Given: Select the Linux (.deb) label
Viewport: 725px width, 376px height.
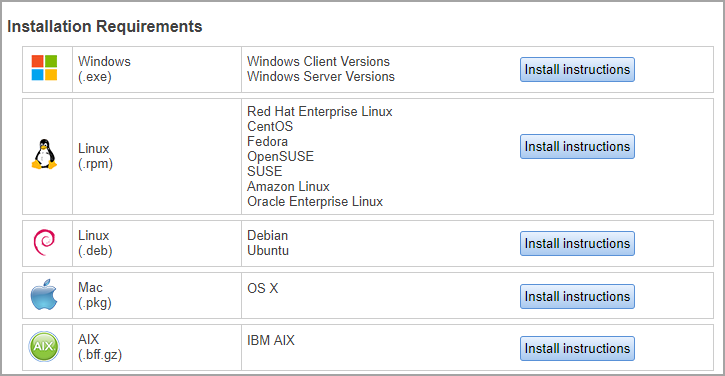Looking at the screenshot, I should tap(95, 243).
